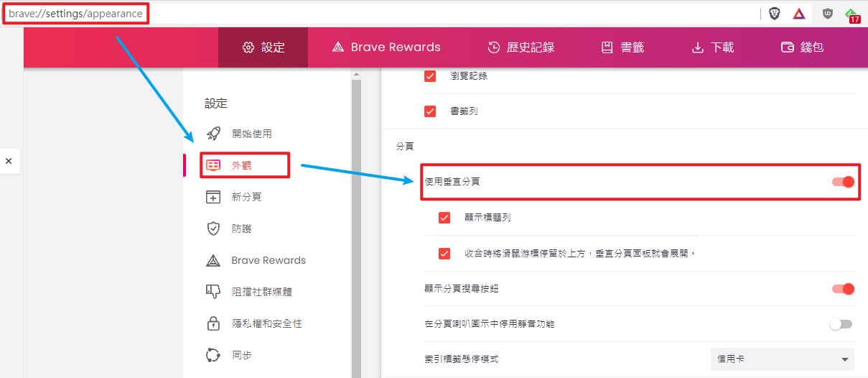Viewport: 868px width, 378px height.
Task: Open the Brave Rewards triangle icon in address bar
Action: pos(799,14)
